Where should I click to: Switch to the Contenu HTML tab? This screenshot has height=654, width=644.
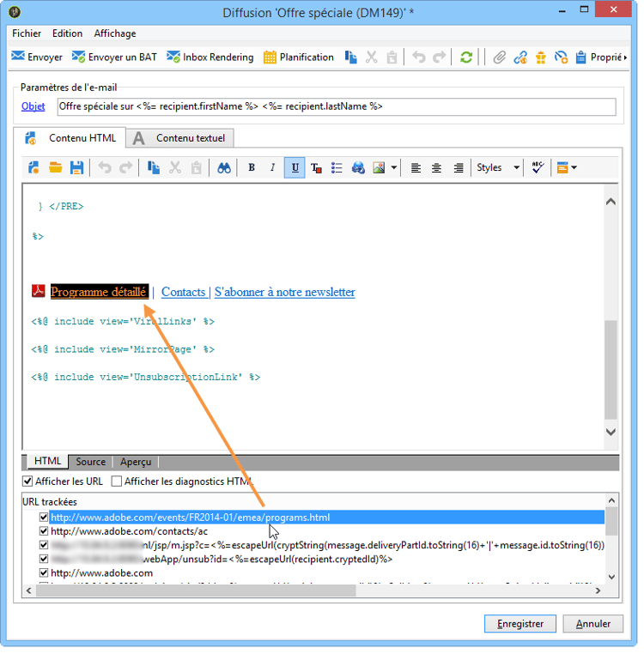pos(70,138)
